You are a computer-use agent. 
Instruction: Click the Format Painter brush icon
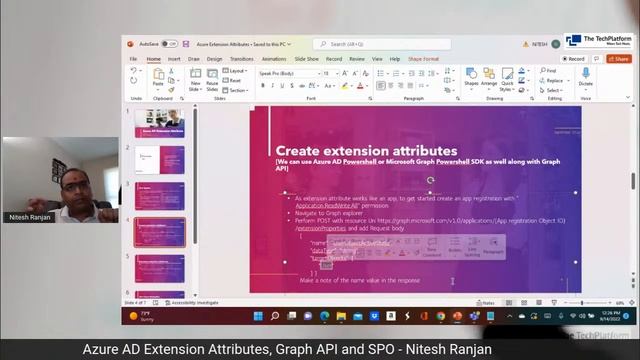pyautogui.click(x=171, y=90)
